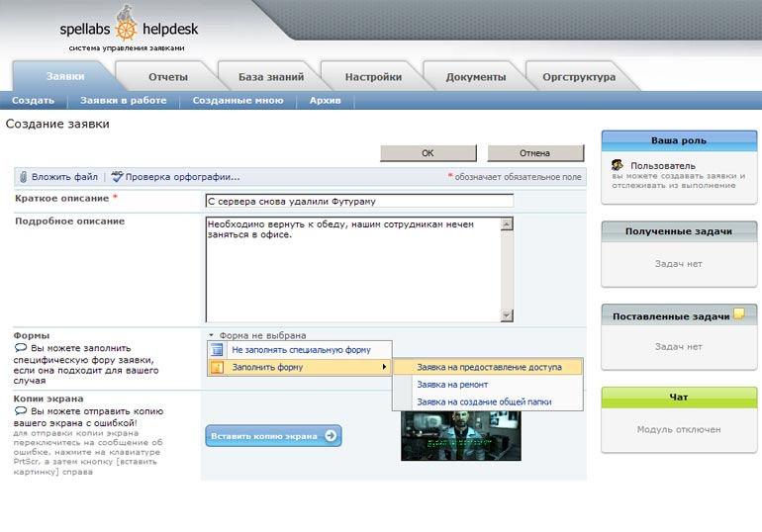
Task: Select Заявка на создание общей папки
Action: coord(488,401)
